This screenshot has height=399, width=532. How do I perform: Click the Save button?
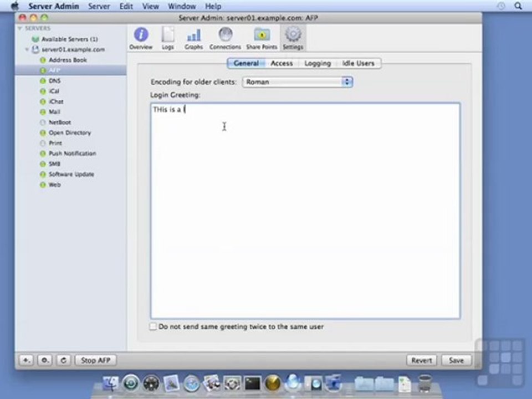coord(456,360)
